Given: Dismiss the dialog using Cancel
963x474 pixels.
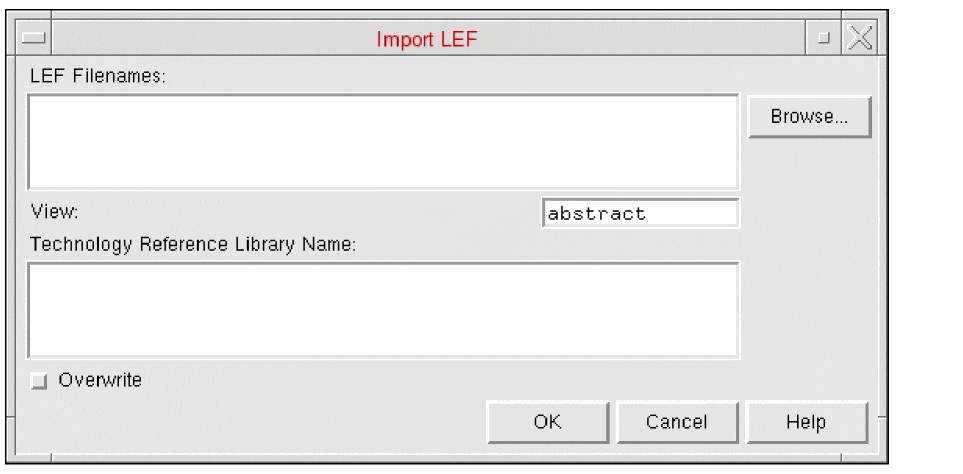Looking at the screenshot, I should click(x=677, y=422).
